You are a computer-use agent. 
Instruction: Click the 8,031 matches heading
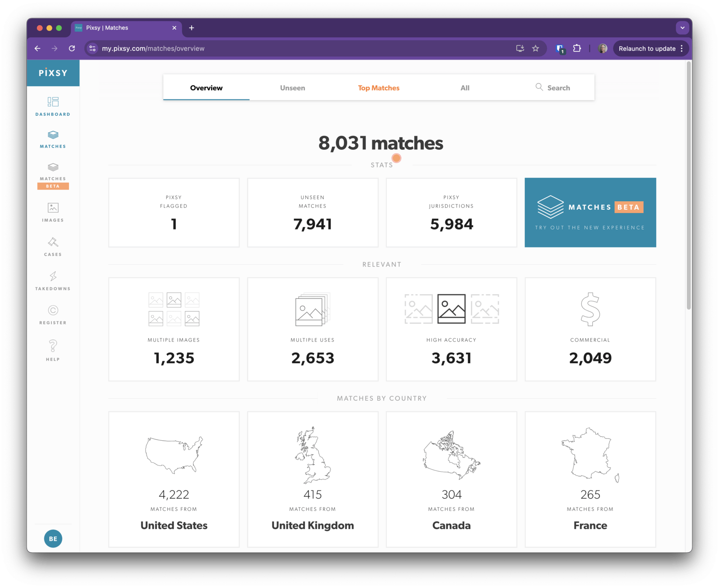click(x=381, y=143)
